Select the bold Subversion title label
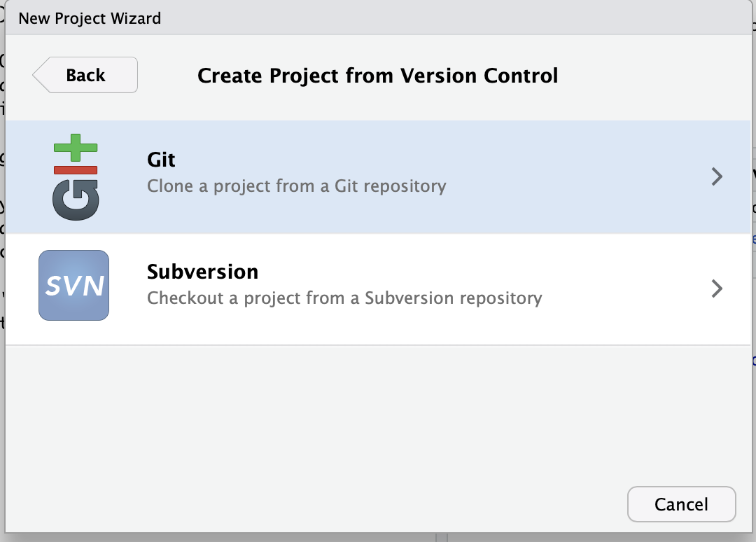The height and width of the screenshot is (542, 756). point(202,272)
